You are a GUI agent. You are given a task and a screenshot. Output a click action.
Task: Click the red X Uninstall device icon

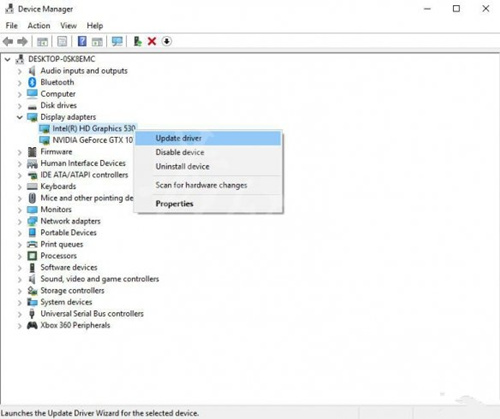[x=152, y=41]
